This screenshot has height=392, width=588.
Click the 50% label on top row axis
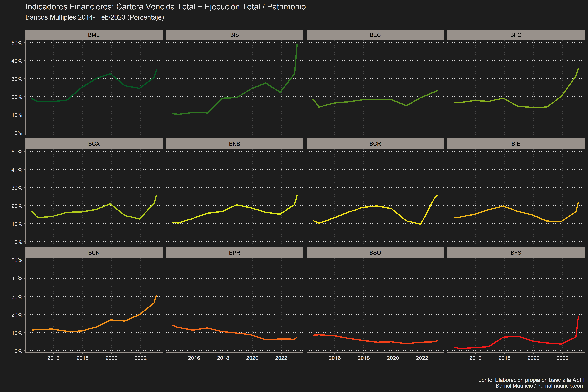click(17, 43)
